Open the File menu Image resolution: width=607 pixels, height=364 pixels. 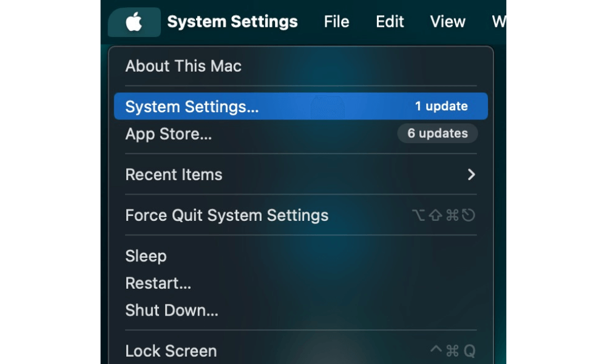pyautogui.click(x=336, y=22)
